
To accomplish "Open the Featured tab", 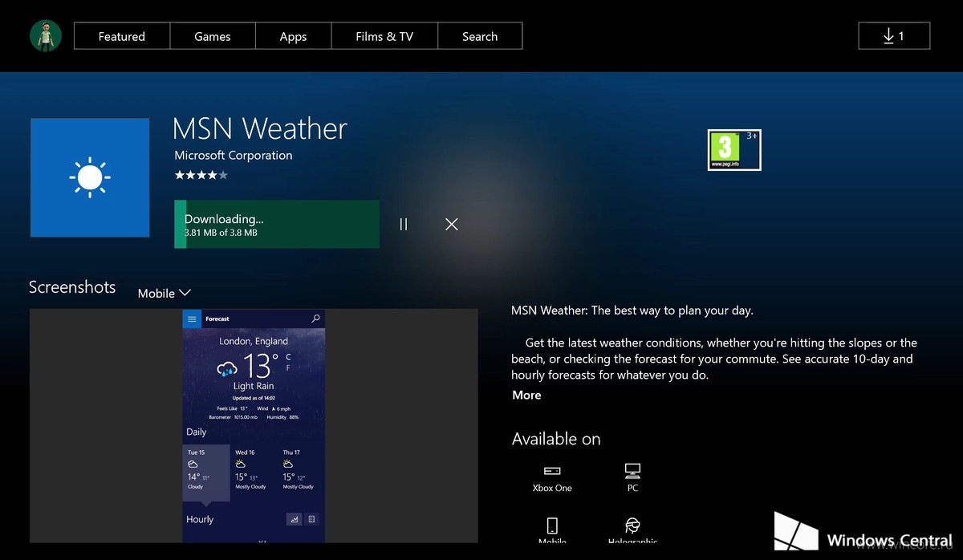I will 122,36.
